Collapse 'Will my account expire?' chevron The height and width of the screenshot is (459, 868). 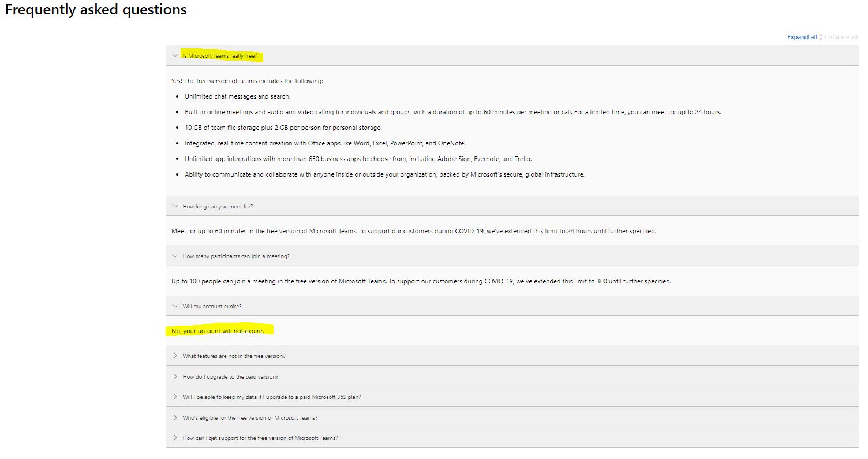175,307
